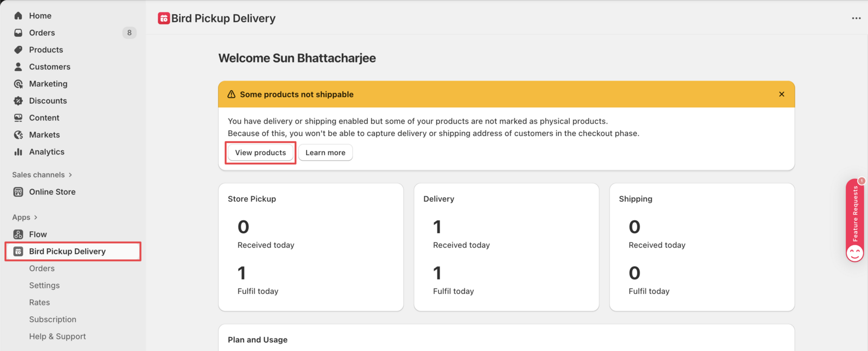The image size is (868, 351).
Task: Click the Store Pickup card title
Action: [252, 199]
